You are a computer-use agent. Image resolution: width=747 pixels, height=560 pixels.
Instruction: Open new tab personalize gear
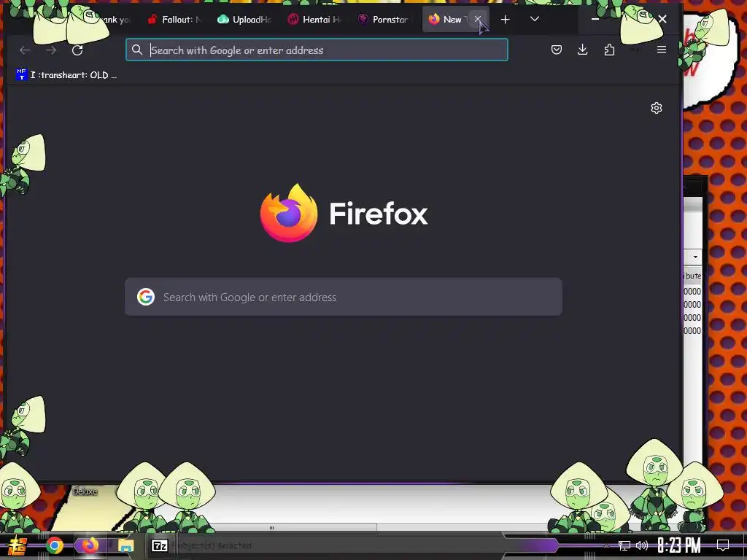point(657,108)
